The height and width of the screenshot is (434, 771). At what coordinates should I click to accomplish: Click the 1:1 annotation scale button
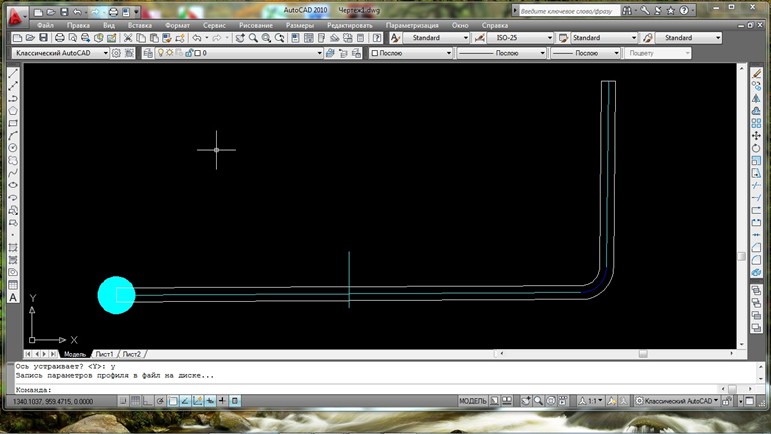click(x=591, y=401)
